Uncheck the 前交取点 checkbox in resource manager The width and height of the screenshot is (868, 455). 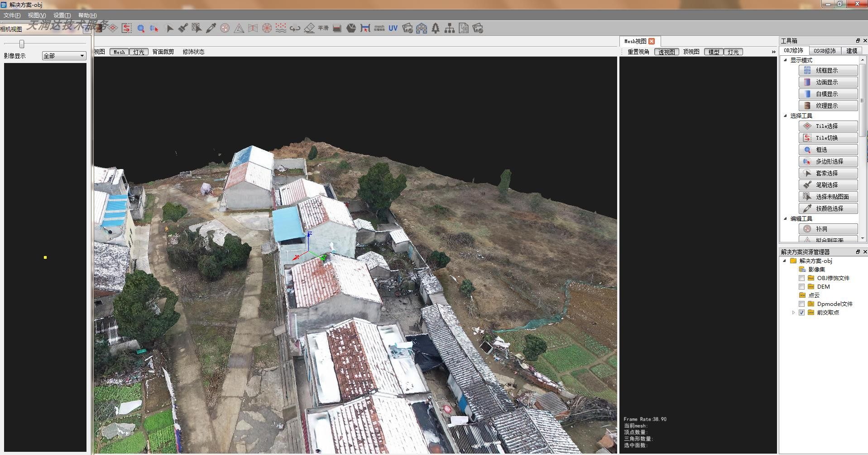[x=801, y=312]
